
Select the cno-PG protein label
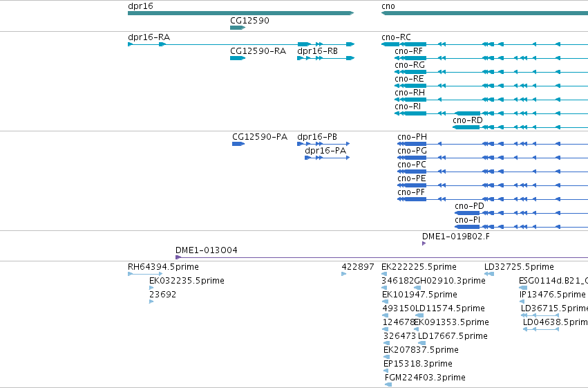pos(412,151)
